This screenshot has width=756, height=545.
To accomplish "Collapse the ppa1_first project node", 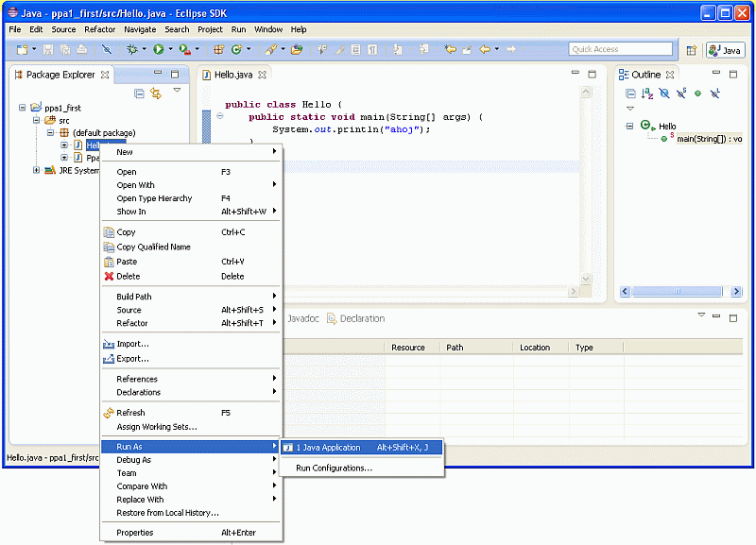I will [x=22, y=108].
